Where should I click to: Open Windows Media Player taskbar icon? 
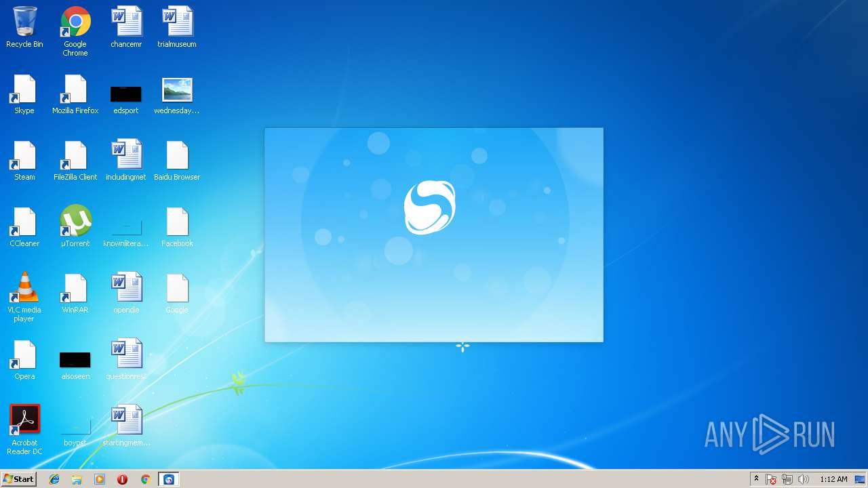coord(100,479)
